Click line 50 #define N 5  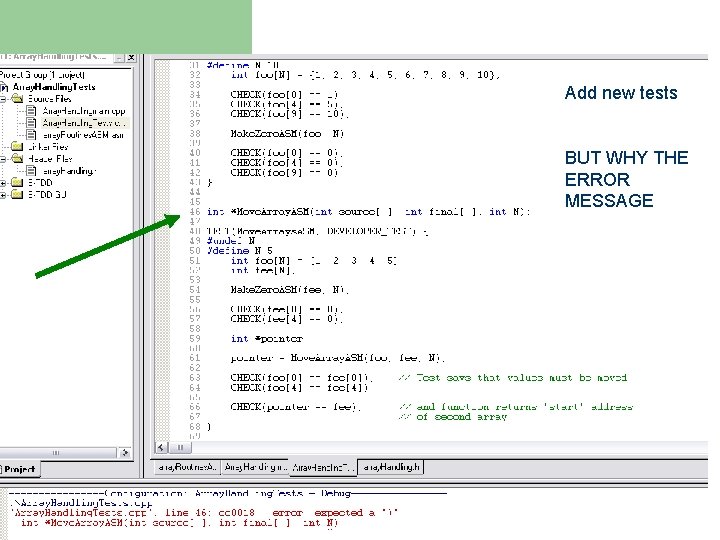click(x=240, y=251)
